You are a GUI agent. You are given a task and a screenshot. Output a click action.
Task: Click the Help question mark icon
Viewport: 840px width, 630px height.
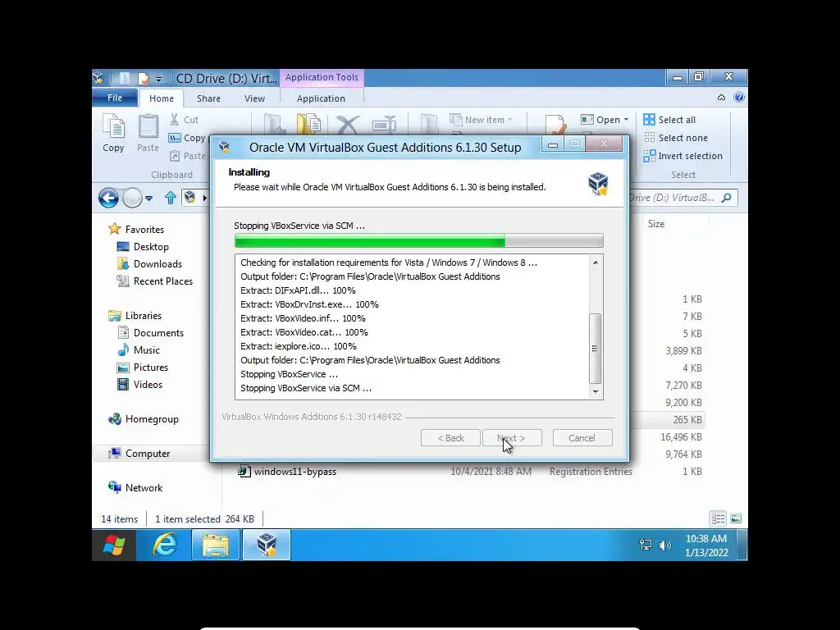coord(739,97)
